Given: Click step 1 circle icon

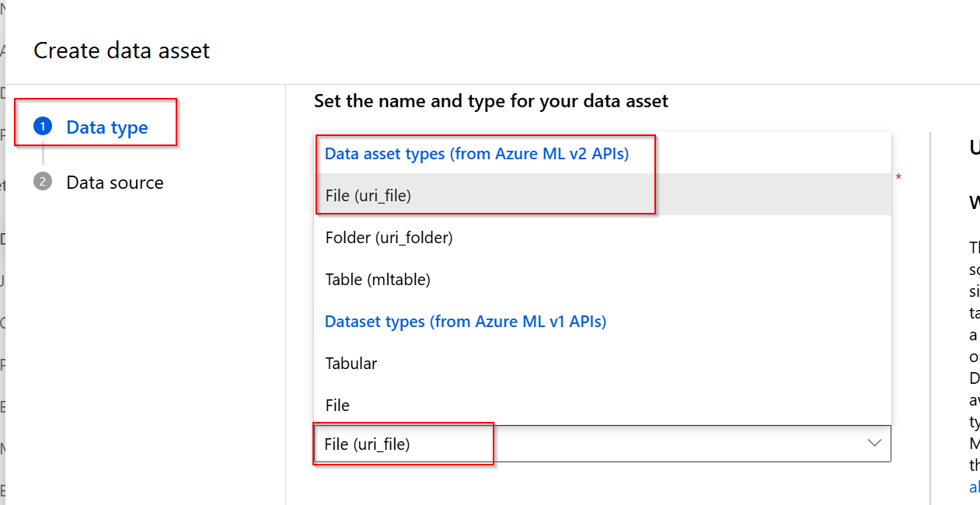Looking at the screenshot, I should point(43,127).
